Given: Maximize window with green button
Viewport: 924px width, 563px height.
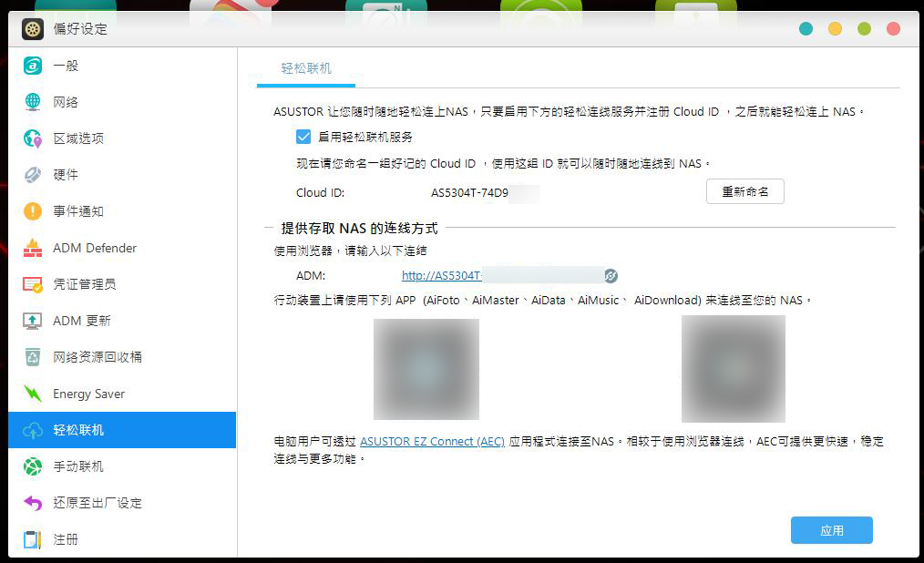Looking at the screenshot, I should (x=864, y=29).
